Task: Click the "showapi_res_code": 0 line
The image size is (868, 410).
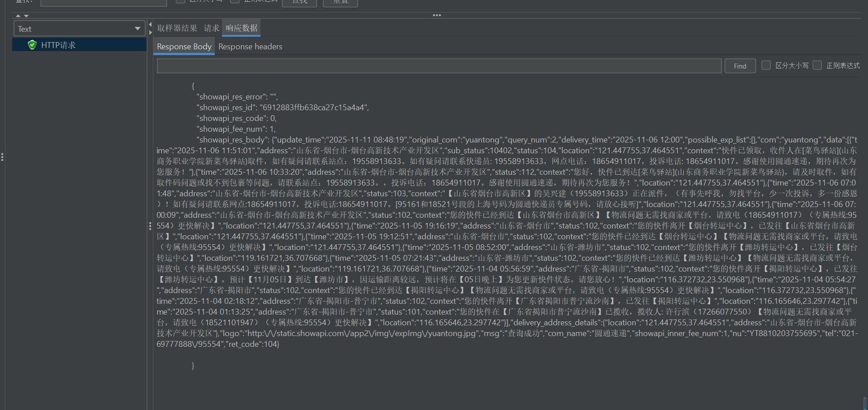Action: tap(236, 118)
